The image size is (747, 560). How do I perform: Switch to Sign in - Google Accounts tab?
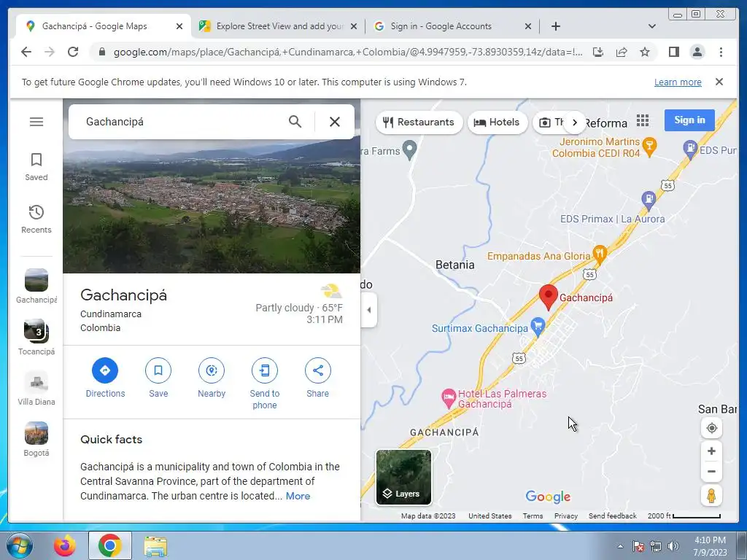pyautogui.click(x=452, y=26)
